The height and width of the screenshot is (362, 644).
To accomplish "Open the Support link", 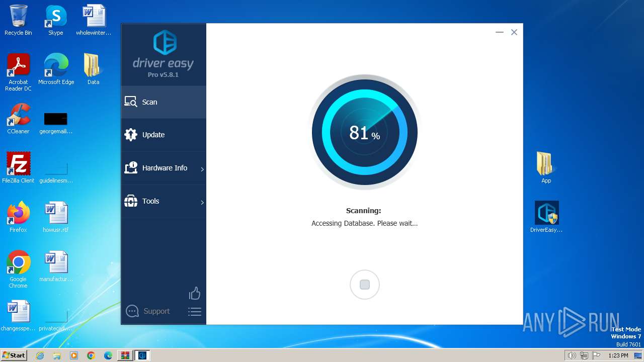I will tap(156, 311).
